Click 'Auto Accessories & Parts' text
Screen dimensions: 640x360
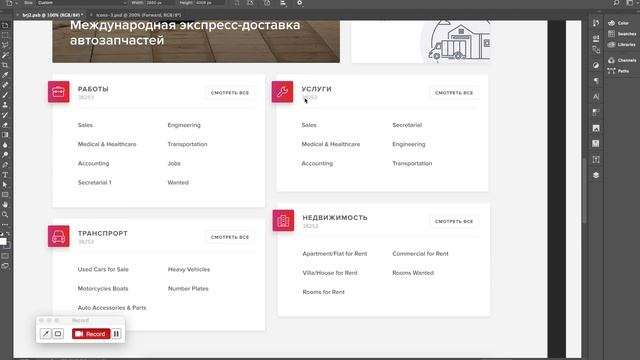[112, 308]
